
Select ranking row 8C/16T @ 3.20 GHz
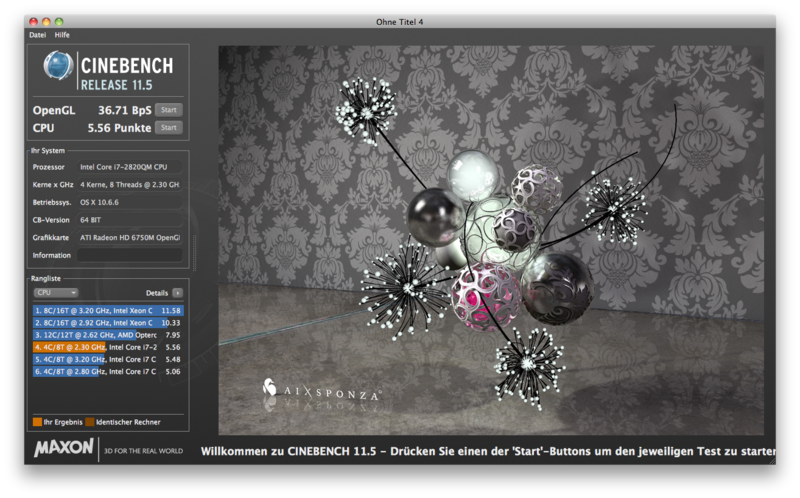click(x=108, y=310)
